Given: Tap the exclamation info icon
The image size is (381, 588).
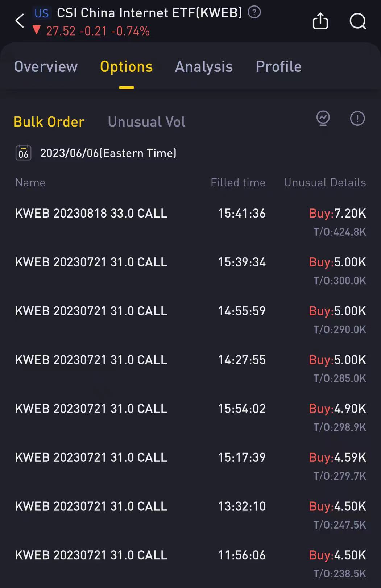Looking at the screenshot, I should [357, 119].
